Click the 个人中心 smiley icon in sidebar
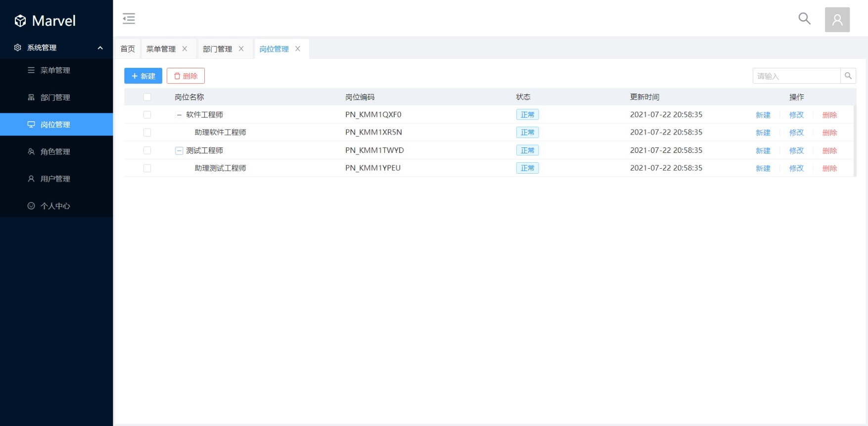 coord(31,206)
